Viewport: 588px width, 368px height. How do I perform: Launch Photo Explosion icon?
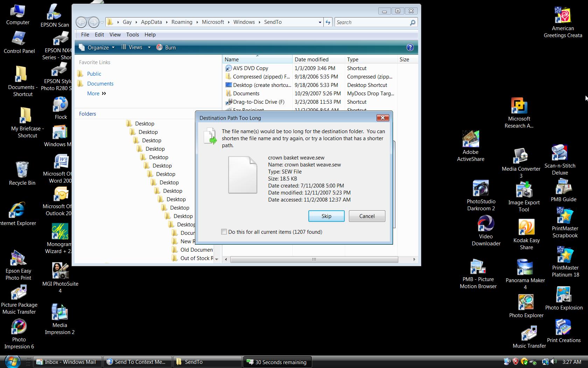pos(564,298)
